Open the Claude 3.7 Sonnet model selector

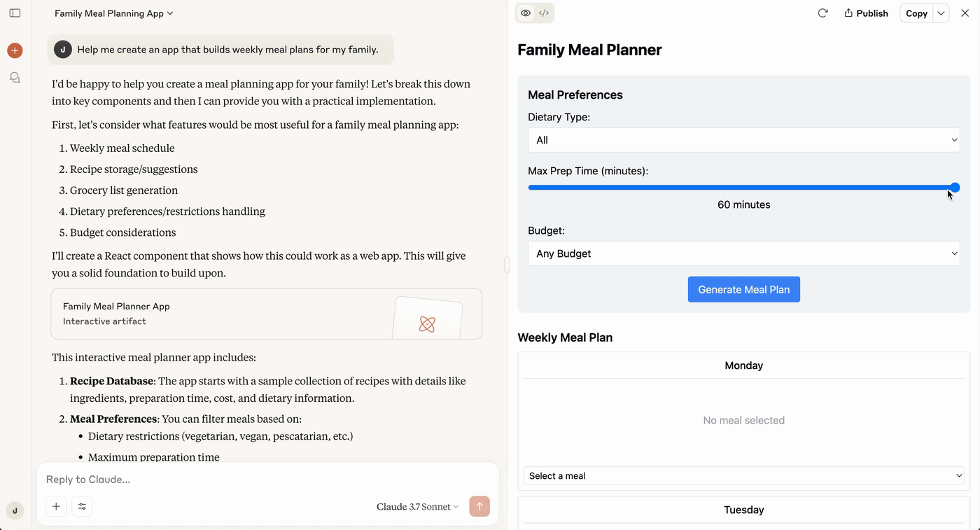coord(417,507)
